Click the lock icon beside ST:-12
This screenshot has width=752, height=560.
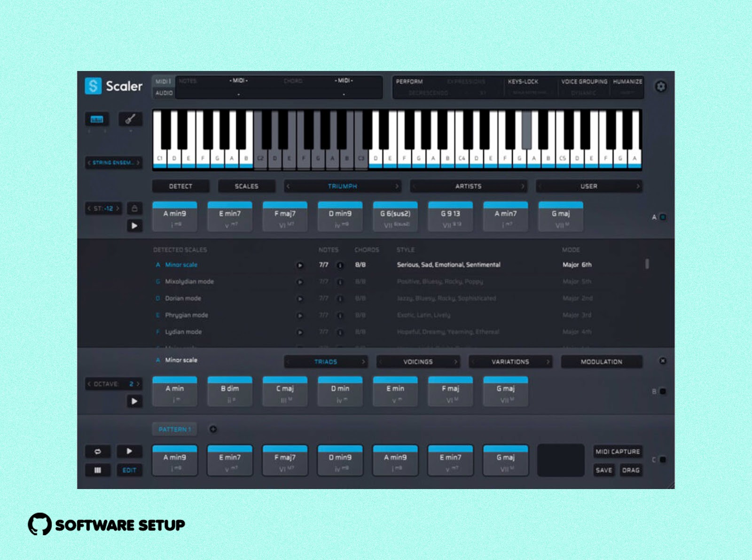coord(134,208)
